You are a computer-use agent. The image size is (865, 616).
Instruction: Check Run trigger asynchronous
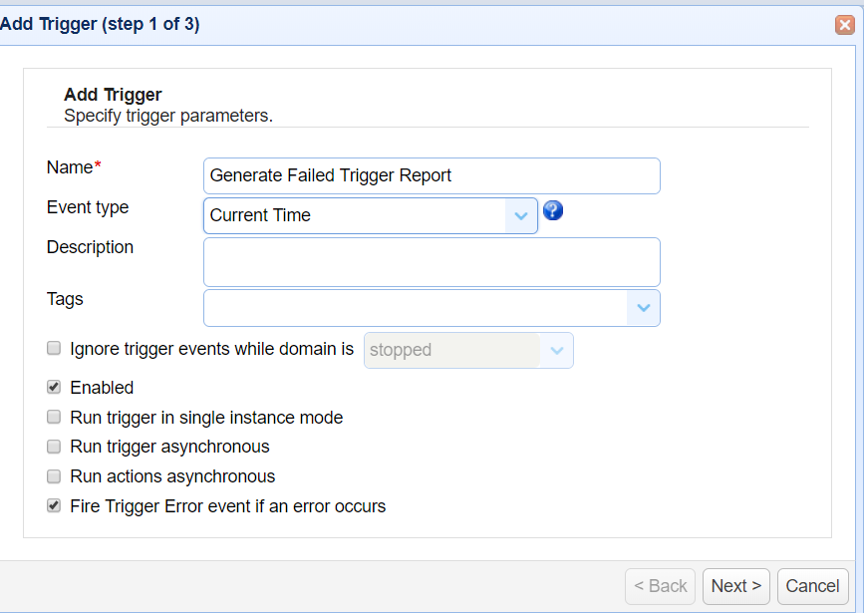coord(54,447)
